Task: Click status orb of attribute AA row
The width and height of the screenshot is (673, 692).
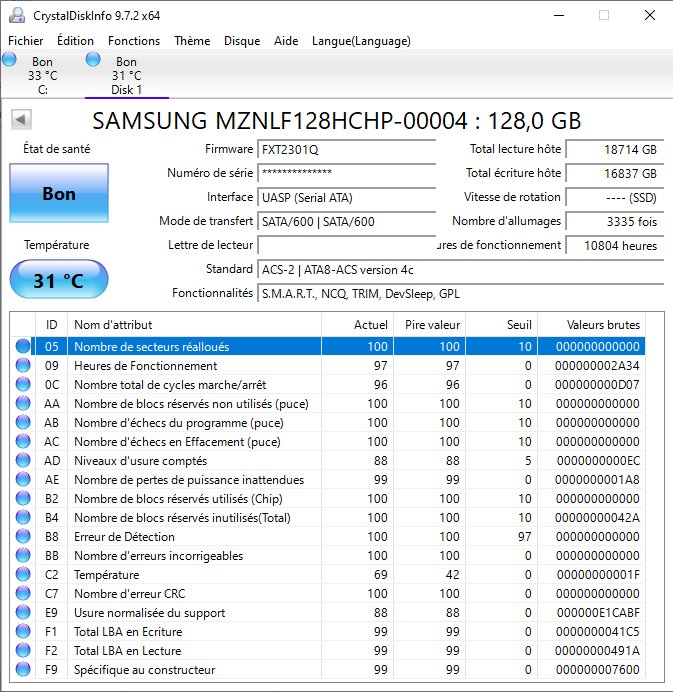Action: tap(23, 403)
